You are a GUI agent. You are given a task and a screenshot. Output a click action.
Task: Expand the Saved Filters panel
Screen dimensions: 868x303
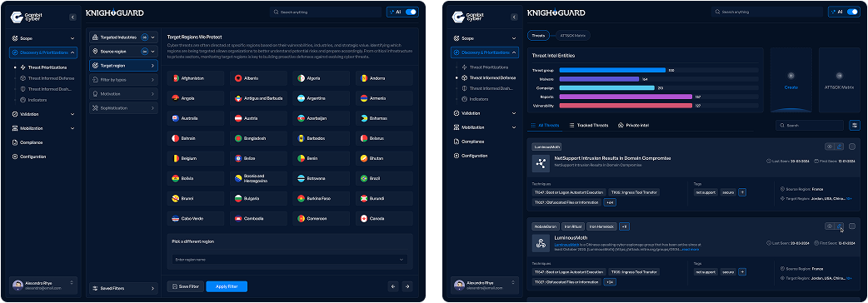pyautogui.click(x=123, y=288)
